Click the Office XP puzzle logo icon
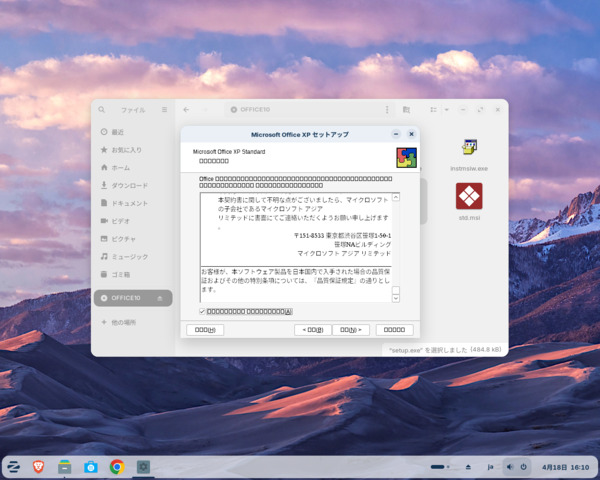The image size is (600, 480). coord(406,158)
